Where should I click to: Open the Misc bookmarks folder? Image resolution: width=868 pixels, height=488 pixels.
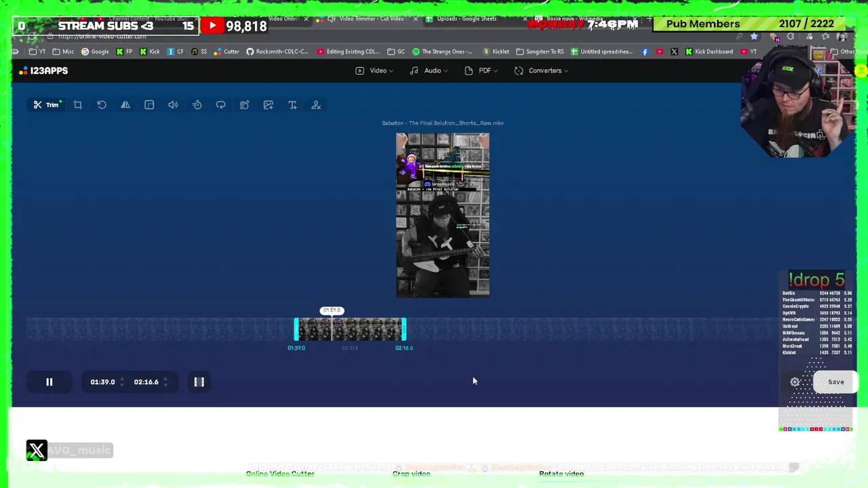point(63,52)
